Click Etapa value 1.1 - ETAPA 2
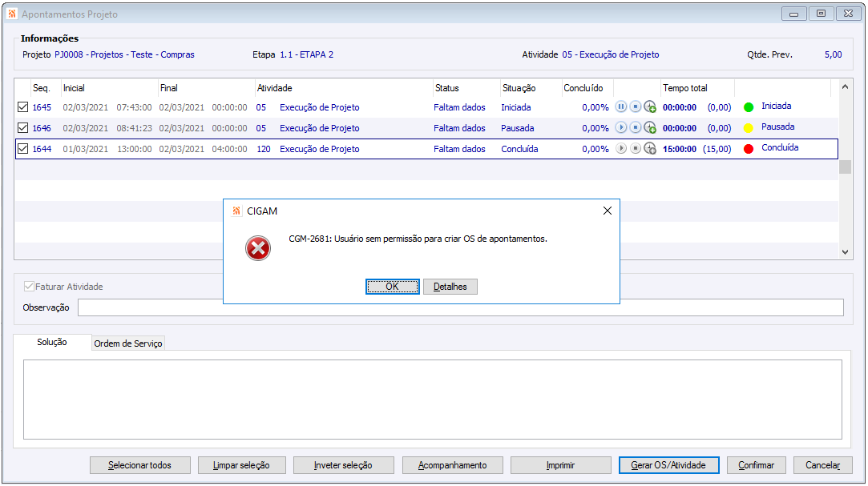The width and height of the screenshot is (868, 486). tap(307, 54)
